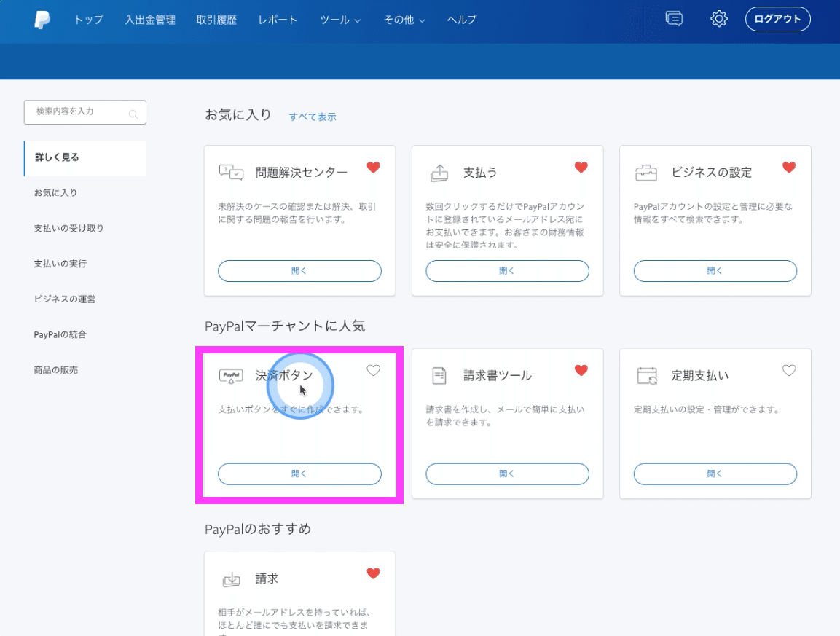
Task: Open the ビジネスの設定 card with 開く
Action: (715, 271)
